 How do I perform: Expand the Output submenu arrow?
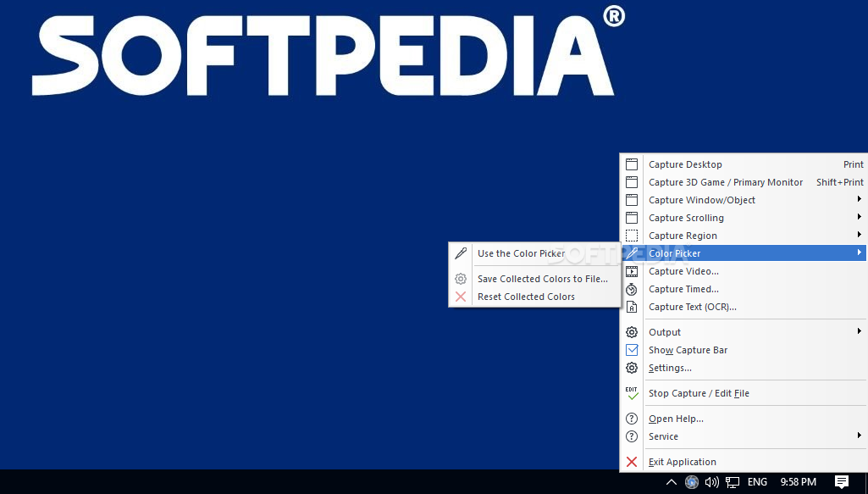tap(860, 331)
